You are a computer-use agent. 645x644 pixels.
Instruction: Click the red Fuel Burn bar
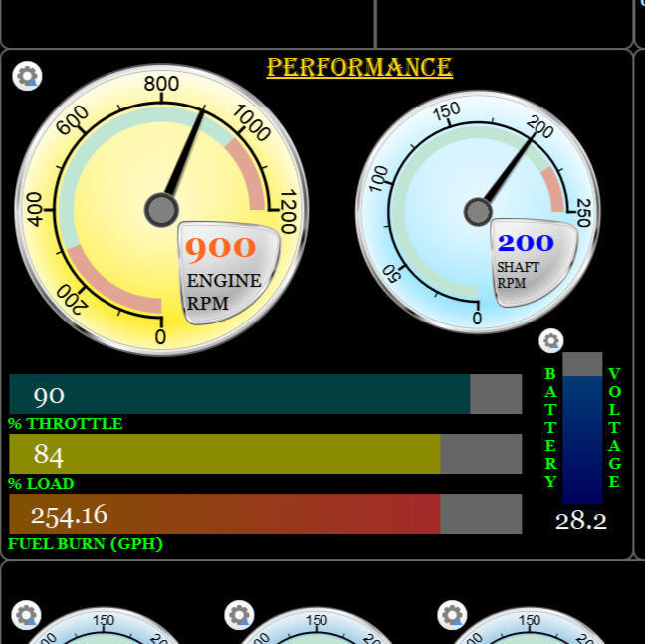(224, 514)
